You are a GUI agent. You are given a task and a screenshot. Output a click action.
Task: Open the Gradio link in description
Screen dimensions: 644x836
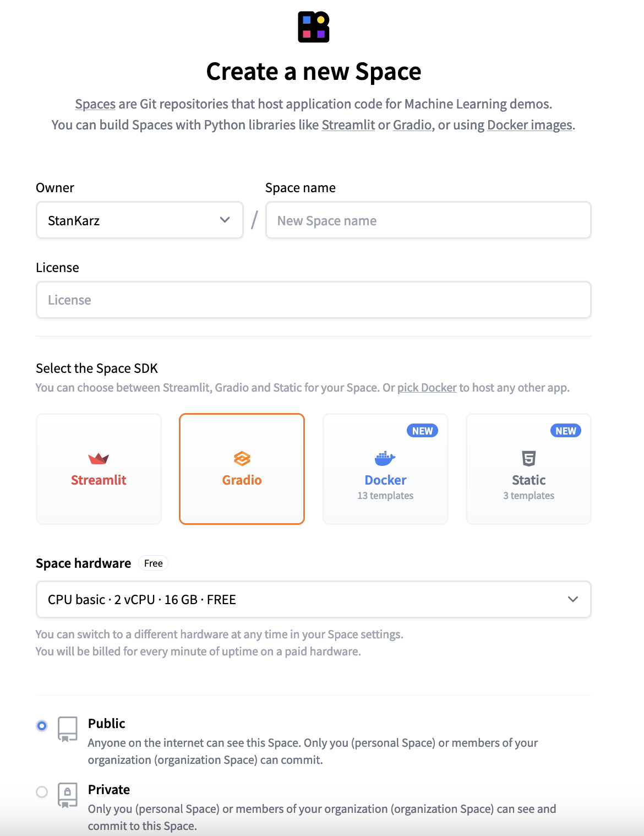point(412,125)
